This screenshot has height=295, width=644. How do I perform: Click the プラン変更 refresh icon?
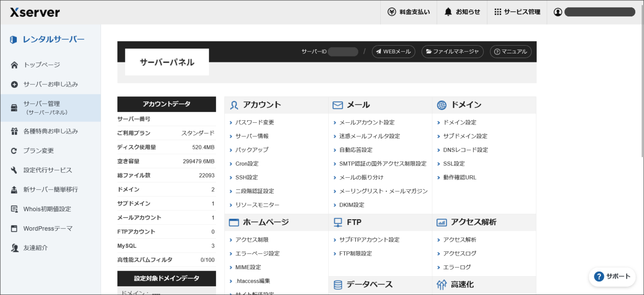tap(14, 151)
